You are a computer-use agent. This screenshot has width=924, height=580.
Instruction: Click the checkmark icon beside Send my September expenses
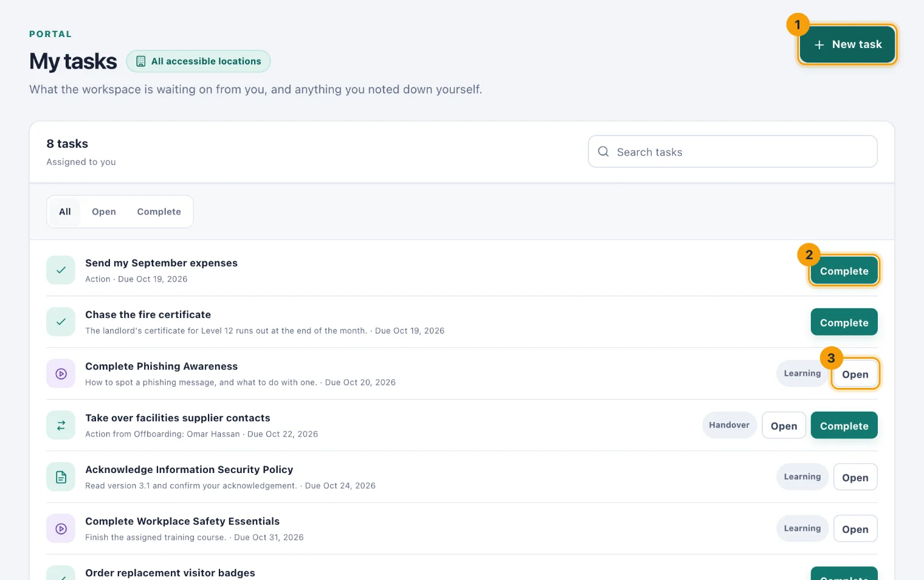pyautogui.click(x=61, y=270)
